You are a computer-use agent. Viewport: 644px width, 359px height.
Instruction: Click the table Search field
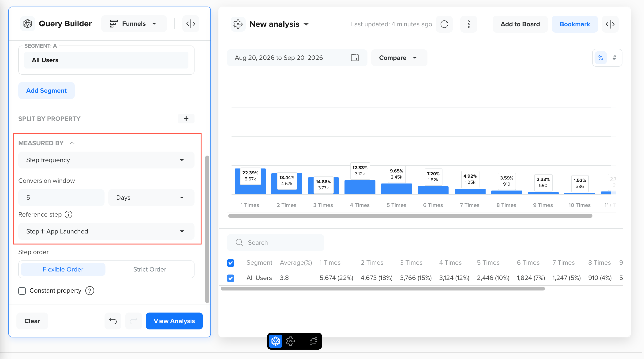coord(276,243)
